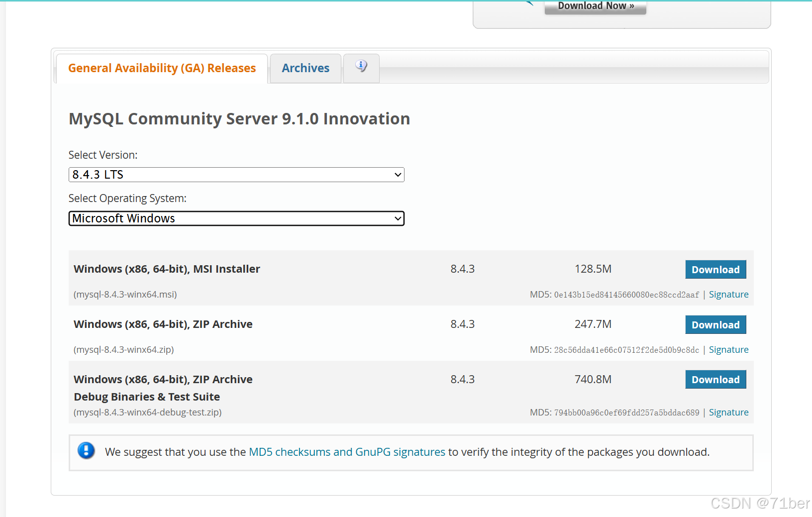Viewport: 812px width, 517px height.
Task: Click the 128.5M file size
Action: [x=593, y=269]
